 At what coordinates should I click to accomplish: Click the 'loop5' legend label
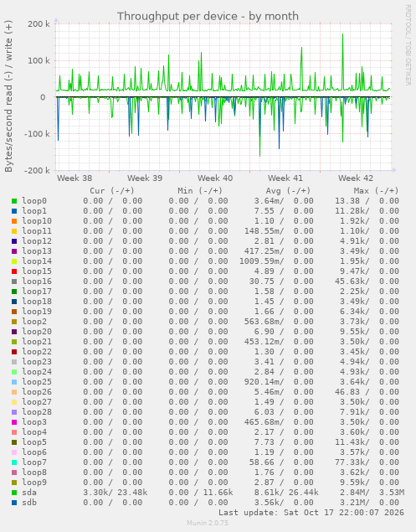[34, 442]
